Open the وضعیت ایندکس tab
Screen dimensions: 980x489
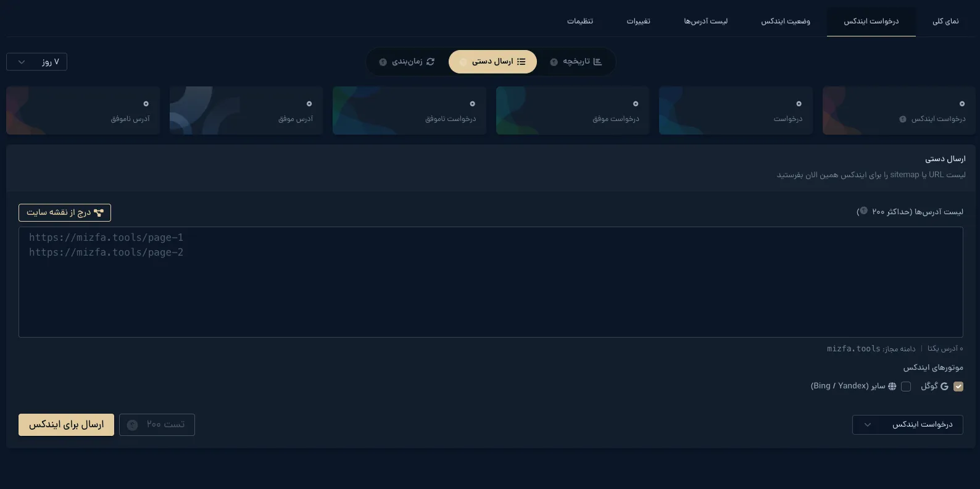pyautogui.click(x=786, y=22)
